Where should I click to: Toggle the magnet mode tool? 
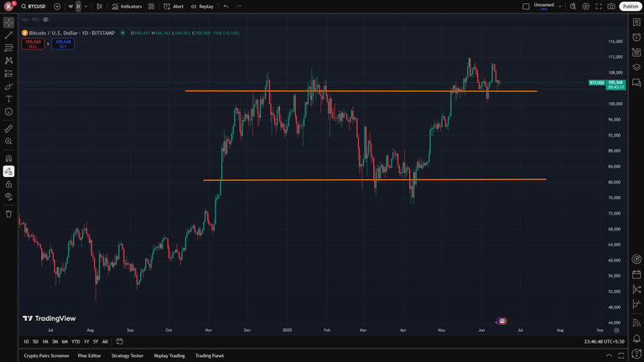click(8, 158)
